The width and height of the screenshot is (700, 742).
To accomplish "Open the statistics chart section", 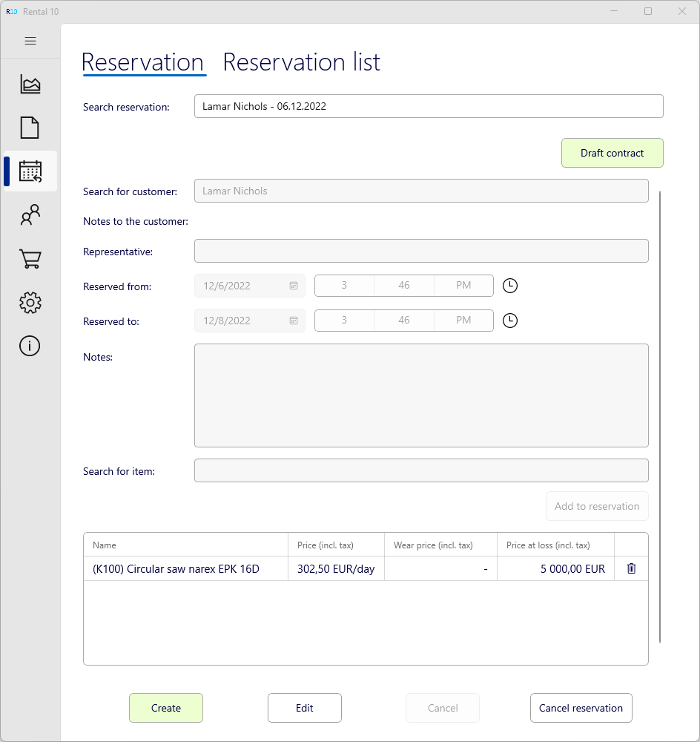I will click(30, 85).
